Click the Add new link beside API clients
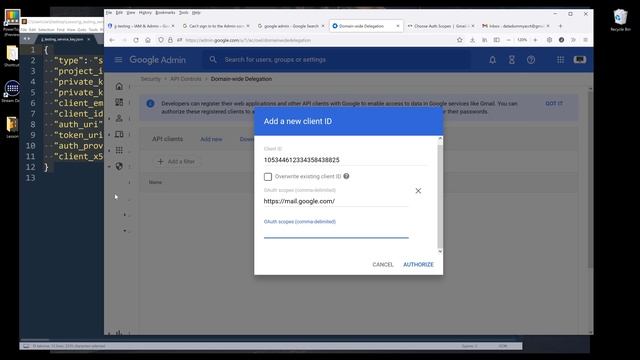Image resolution: width=640 pixels, height=360 pixels. pyautogui.click(x=211, y=139)
